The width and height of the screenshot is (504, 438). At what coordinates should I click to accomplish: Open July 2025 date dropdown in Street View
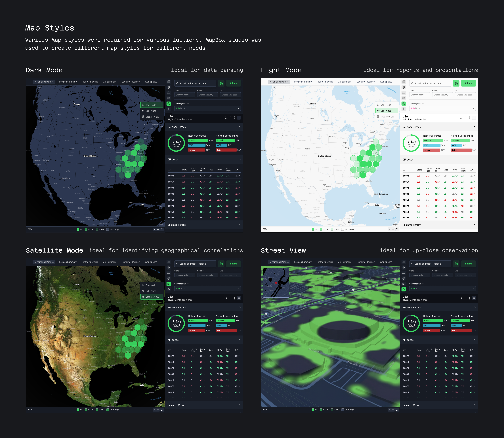(442, 289)
